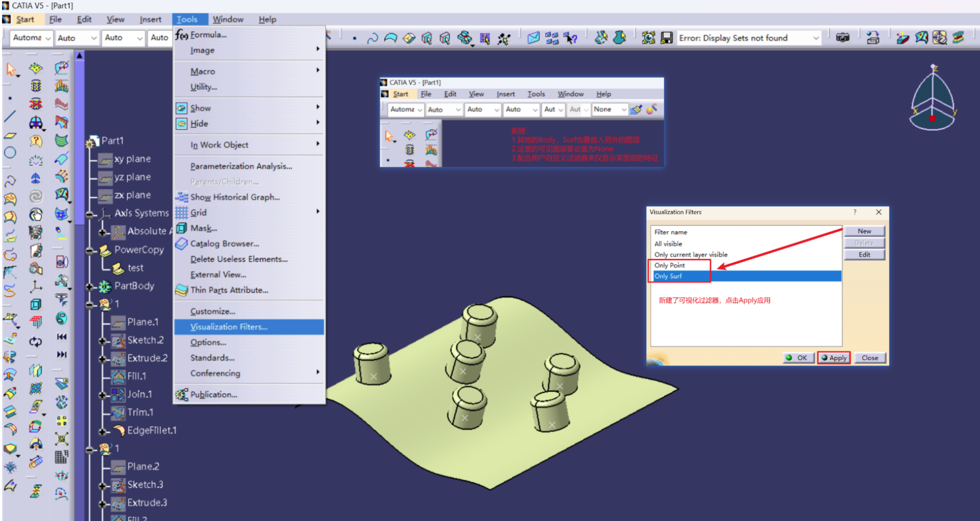Click New in Visualization Filters dialog
980x521 pixels.
(x=864, y=231)
